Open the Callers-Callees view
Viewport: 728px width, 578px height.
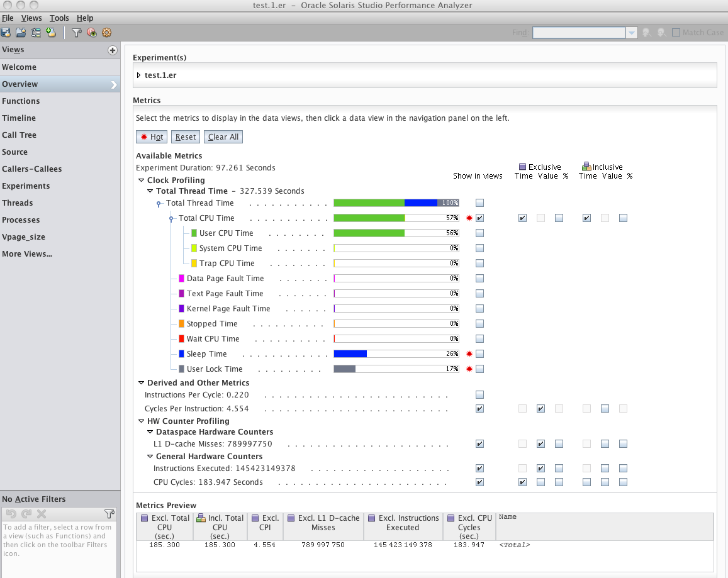(60, 169)
